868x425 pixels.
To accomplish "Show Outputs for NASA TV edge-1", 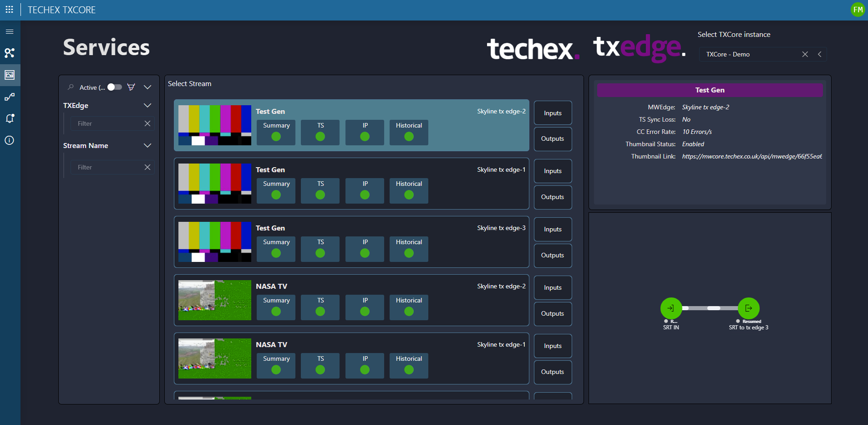I will [x=553, y=372].
